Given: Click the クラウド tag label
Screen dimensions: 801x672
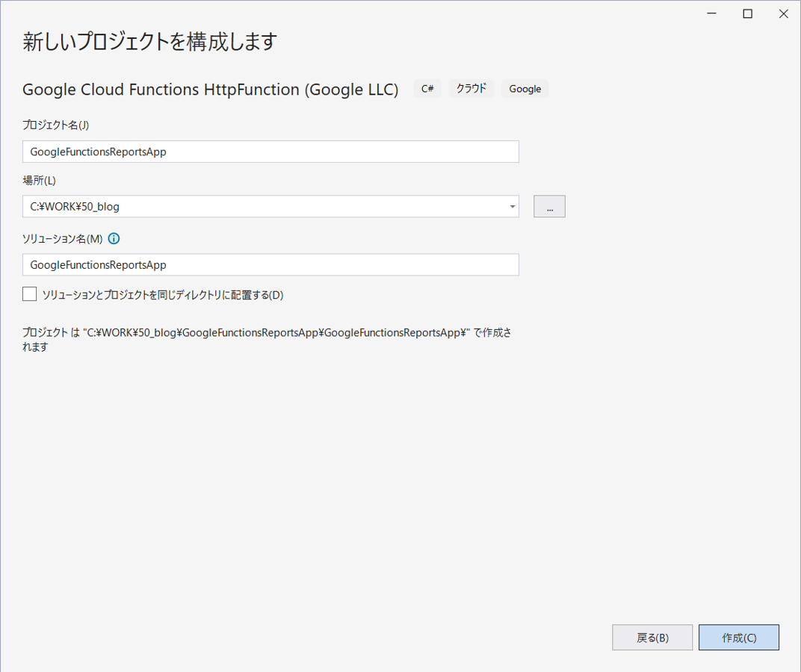Looking at the screenshot, I should click(471, 89).
